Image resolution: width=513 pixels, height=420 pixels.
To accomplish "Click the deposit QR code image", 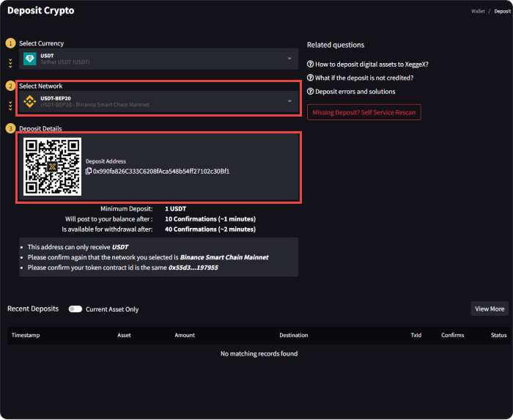I will [x=52, y=167].
